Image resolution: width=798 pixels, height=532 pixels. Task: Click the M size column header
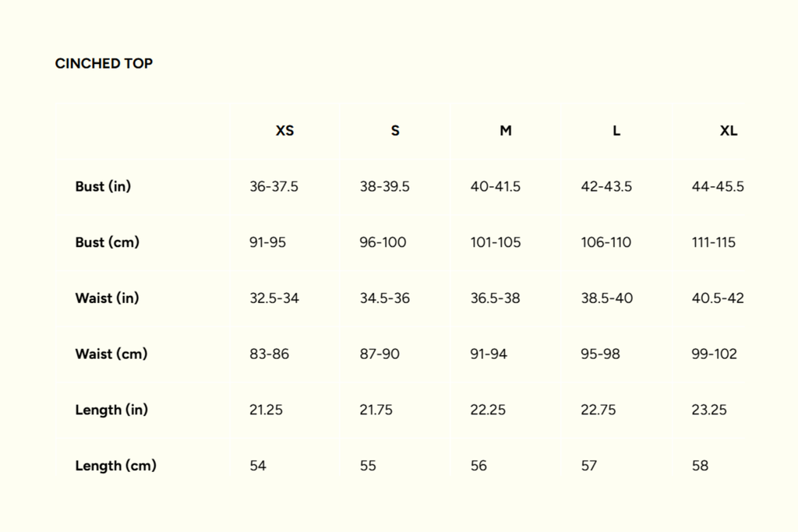point(506,131)
